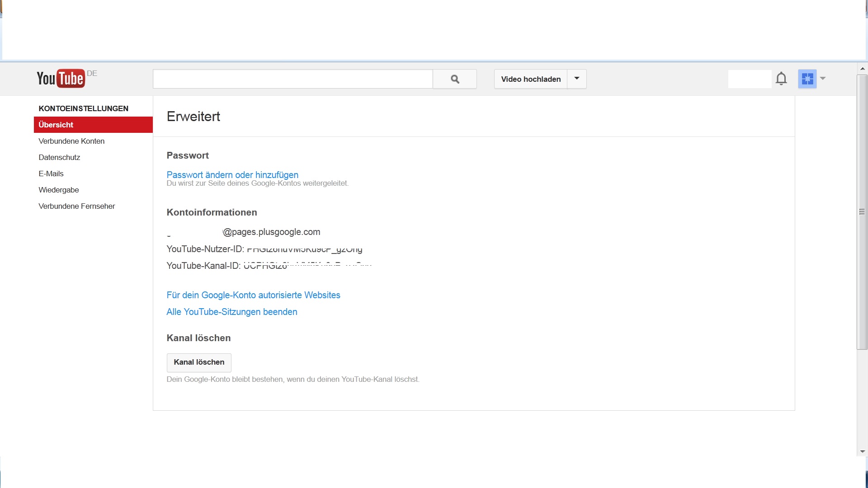The image size is (868, 488).
Task: Click Alle YouTube-Sitzungen beenden link
Action: [232, 312]
